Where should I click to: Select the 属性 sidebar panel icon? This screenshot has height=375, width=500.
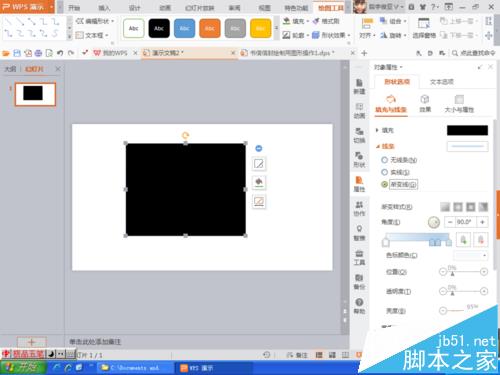(x=359, y=184)
